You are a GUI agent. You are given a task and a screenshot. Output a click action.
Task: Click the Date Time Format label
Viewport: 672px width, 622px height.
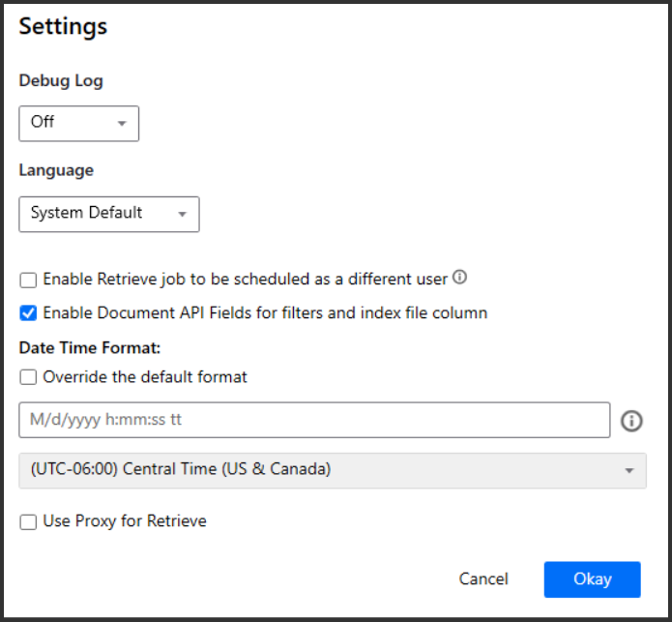89,346
